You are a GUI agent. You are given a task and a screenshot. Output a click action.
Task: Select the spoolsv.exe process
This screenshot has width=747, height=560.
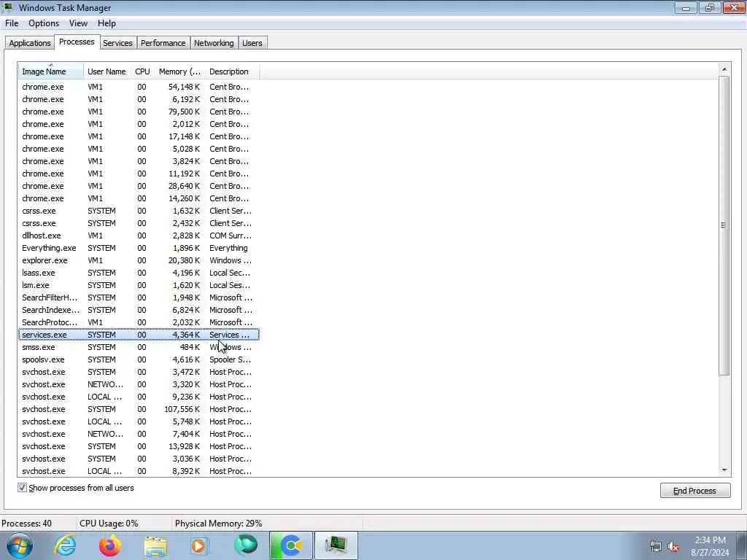(x=139, y=359)
